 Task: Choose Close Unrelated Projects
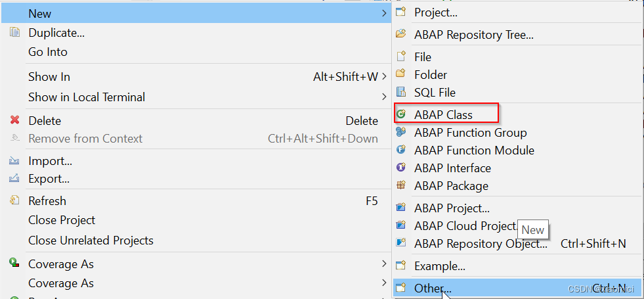point(91,240)
